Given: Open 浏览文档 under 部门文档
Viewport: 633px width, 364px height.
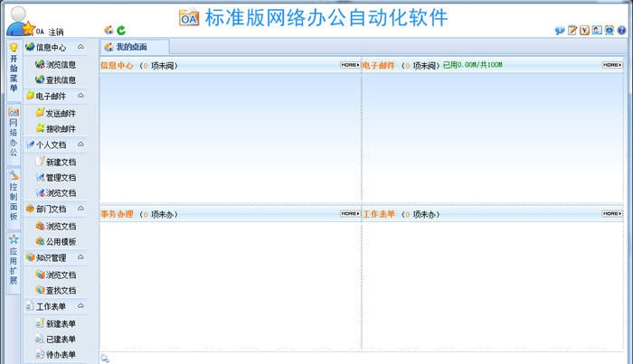Looking at the screenshot, I should (x=56, y=226).
